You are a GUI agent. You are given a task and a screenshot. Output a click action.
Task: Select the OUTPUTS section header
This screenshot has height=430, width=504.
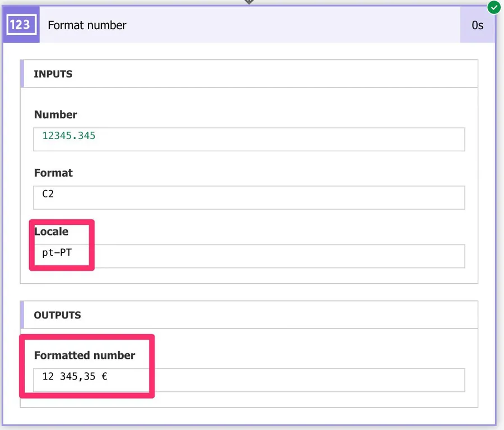tap(57, 315)
